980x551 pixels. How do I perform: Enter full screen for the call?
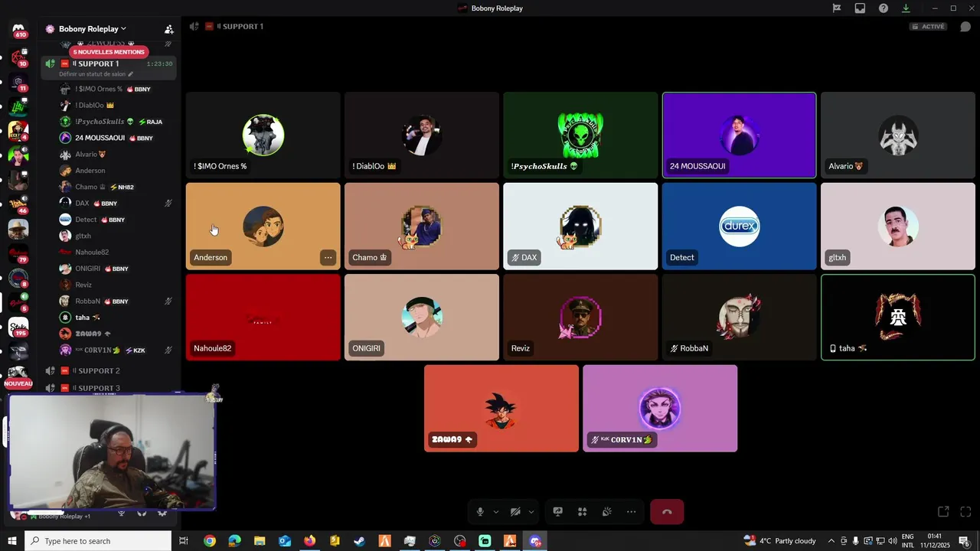pos(965,511)
